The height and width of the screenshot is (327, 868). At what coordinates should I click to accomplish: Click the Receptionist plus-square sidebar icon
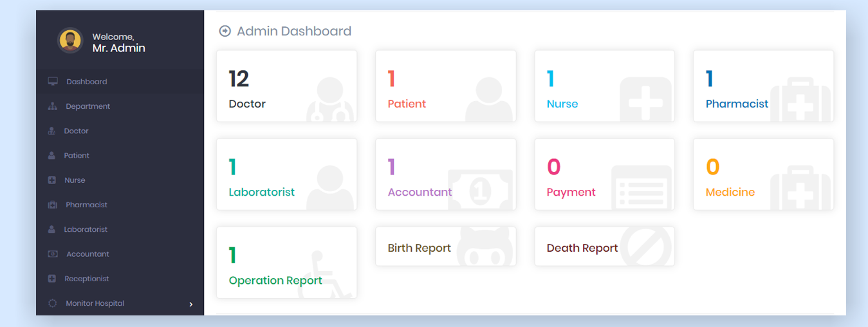tap(52, 279)
